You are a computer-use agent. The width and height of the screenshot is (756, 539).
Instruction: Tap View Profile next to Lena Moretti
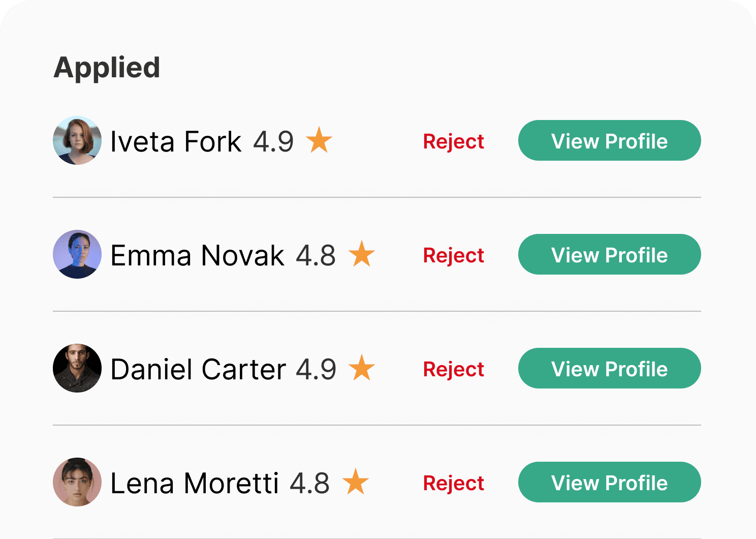609,483
